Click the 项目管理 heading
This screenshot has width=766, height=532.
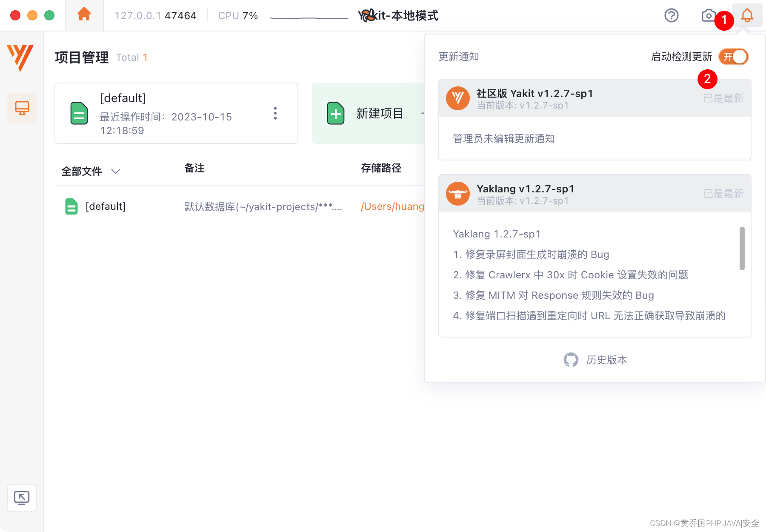pyautogui.click(x=82, y=57)
